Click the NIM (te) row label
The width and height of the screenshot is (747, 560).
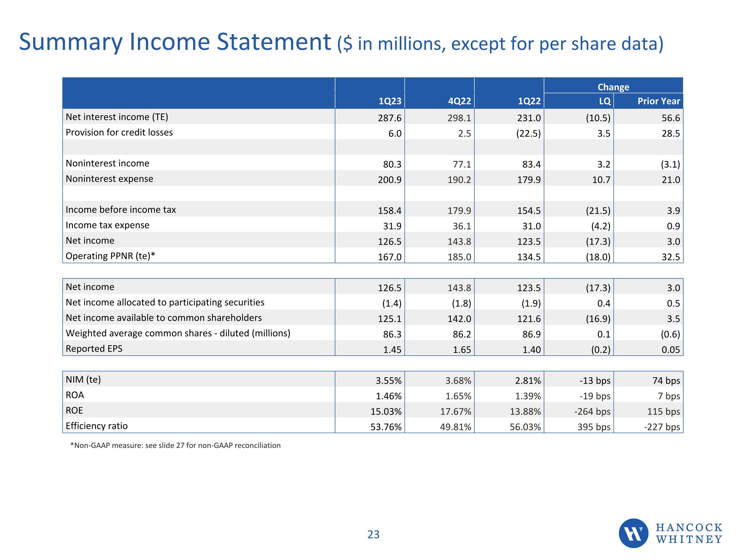[x=83, y=379]
